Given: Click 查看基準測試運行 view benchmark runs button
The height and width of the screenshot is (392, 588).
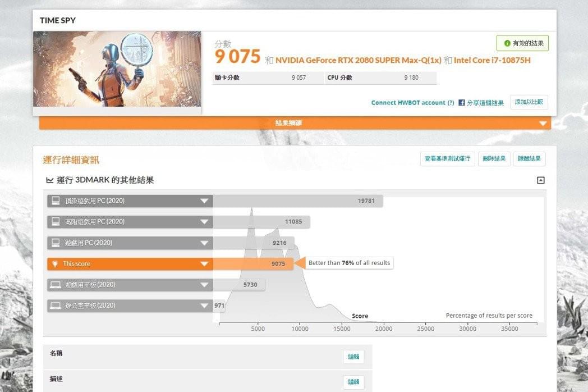Looking at the screenshot, I should [447, 159].
